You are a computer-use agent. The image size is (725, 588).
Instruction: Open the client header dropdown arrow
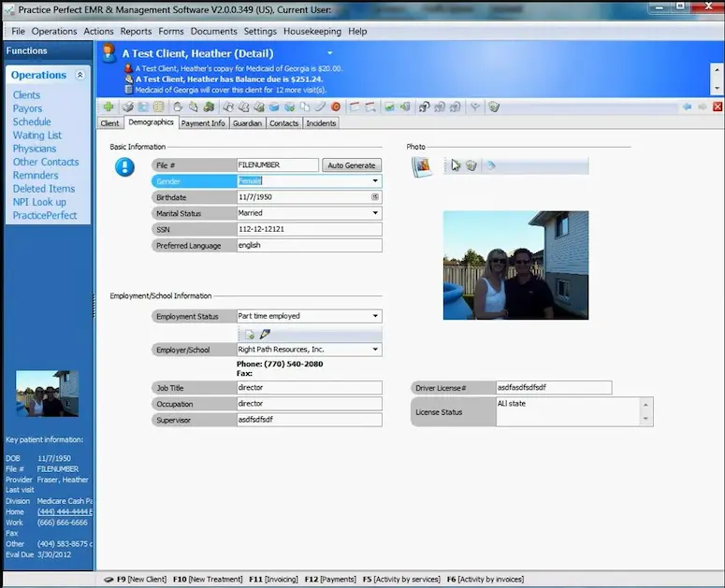tap(329, 53)
